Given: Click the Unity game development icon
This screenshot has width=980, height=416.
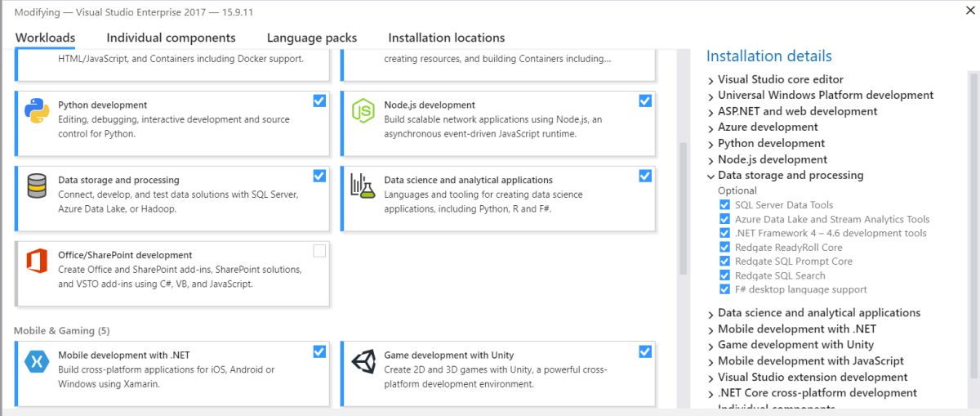Looking at the screenshot, I should click(363, 361).
